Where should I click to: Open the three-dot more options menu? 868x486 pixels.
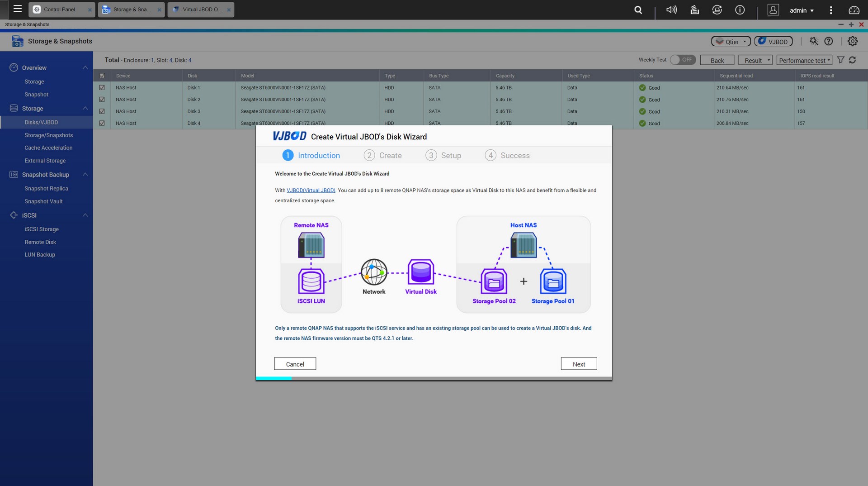(830, 10)
